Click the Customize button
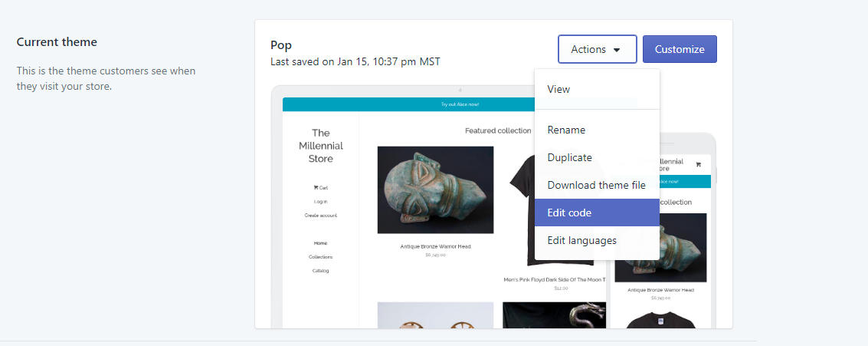The width and height of the screenshot is (868, 346). pyautogui.click(x=680, y=49)
